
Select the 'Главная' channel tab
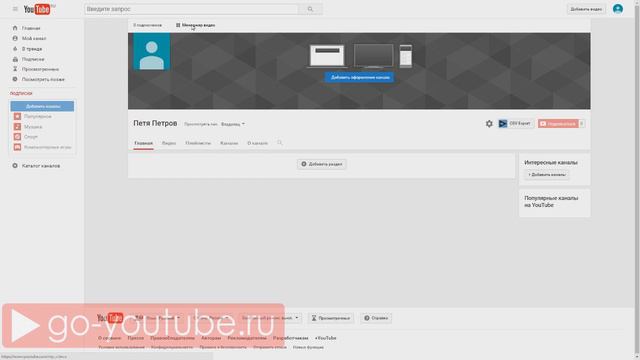[x=144, y=143]
